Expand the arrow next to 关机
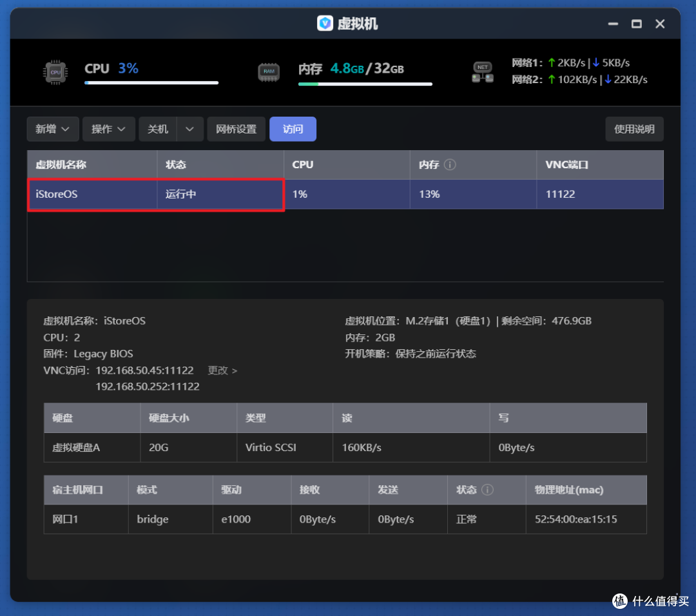Viewport: 696px width, 616px height. pyautogui.click(x=190, y=129)
